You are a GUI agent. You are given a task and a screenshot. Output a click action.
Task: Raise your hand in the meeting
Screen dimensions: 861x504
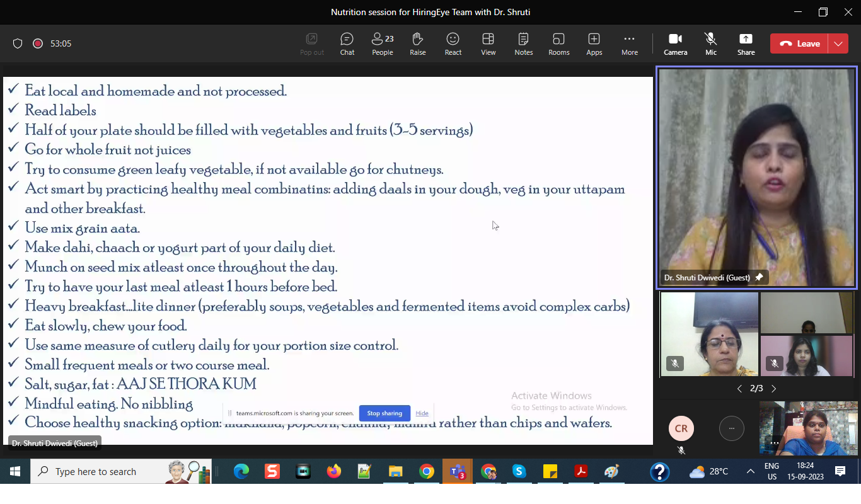point(417,44)
